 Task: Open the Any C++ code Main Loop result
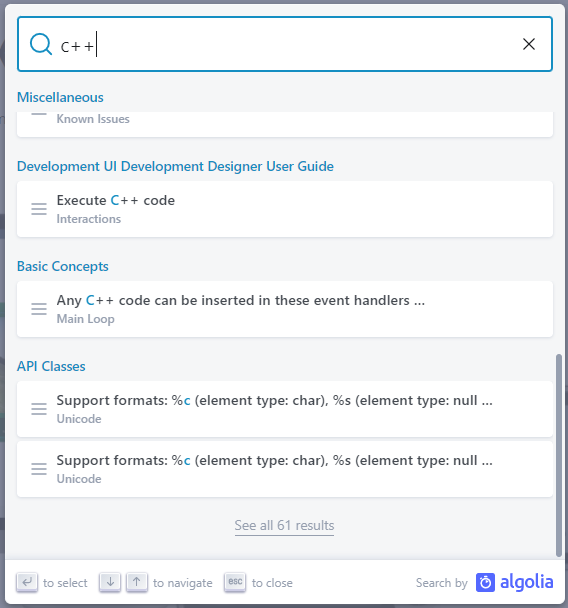pos(285,309)
